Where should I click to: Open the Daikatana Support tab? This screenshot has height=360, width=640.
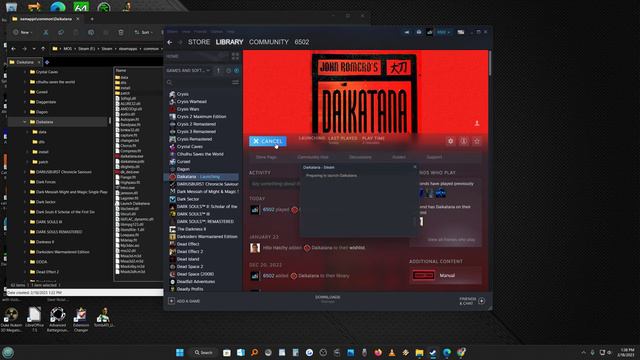tap(434, 157)
